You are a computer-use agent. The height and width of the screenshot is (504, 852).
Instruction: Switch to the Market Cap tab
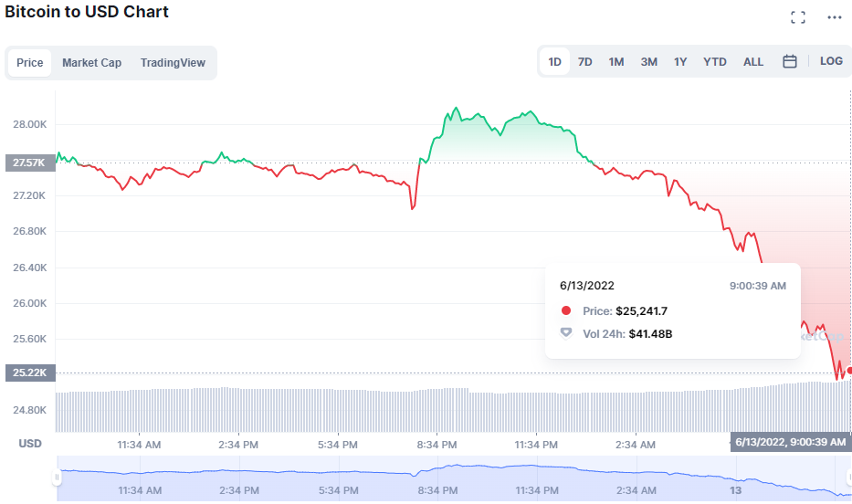[x=91, y=63]
